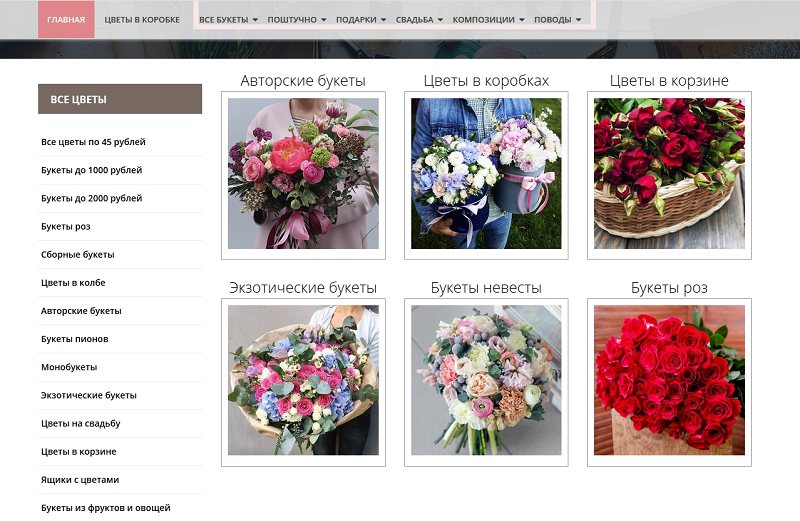Expand the Поводы dropdown menu
800x521 pixels.
557,19
